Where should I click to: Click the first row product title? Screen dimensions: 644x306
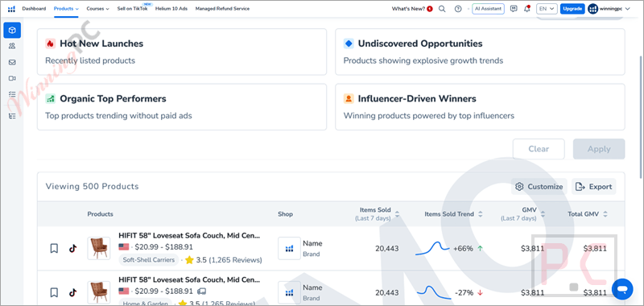pos(189,236)
